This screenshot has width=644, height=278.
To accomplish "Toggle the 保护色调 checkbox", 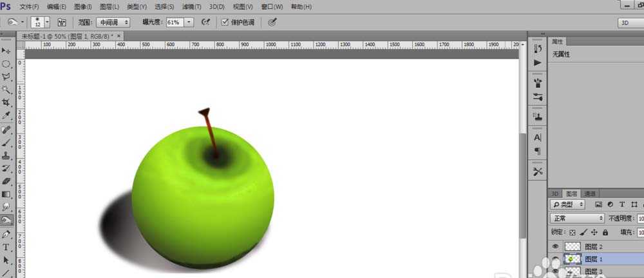I will (x=225, y=22).
